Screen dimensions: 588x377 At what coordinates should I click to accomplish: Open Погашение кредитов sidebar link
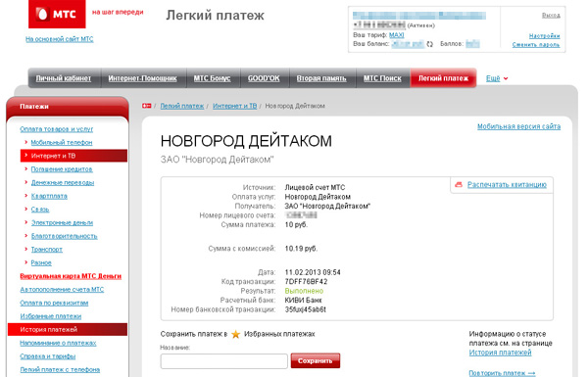[62, 169]
